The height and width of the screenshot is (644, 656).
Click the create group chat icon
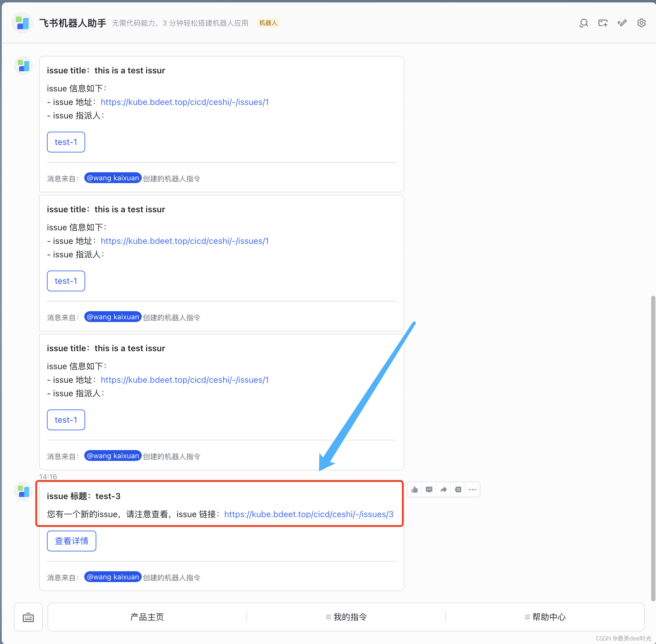(x=603, y=23)
